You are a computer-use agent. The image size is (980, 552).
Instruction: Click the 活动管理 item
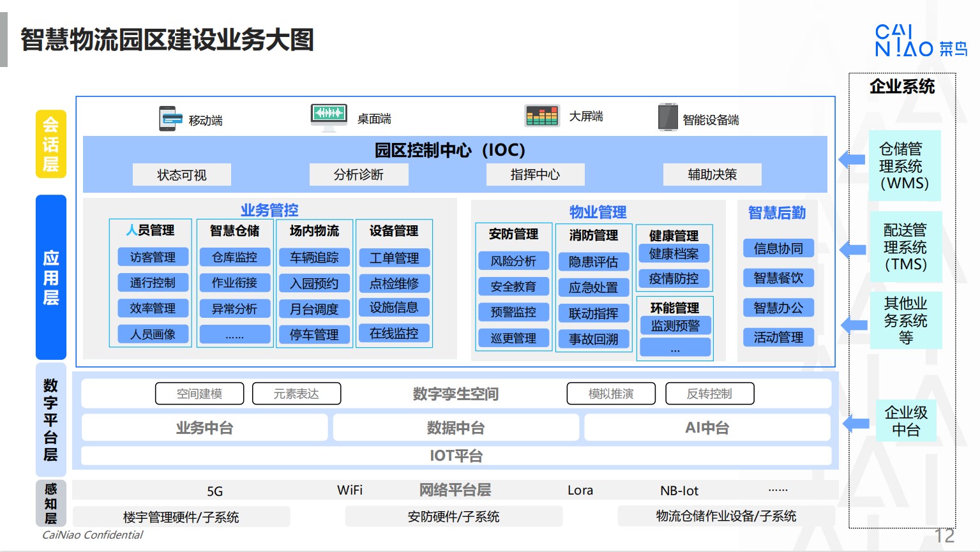click(778, 337)
